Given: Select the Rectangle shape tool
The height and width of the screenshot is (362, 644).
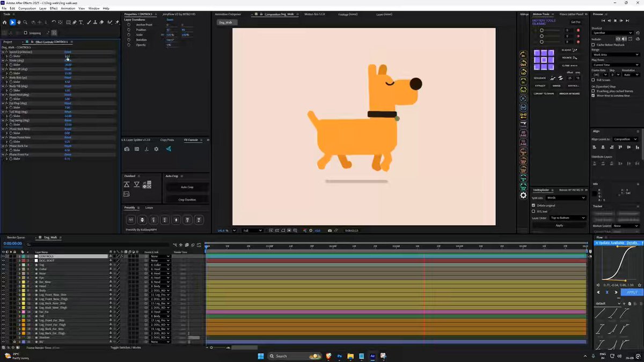Looking at the screenshot, I should (68, 23).
